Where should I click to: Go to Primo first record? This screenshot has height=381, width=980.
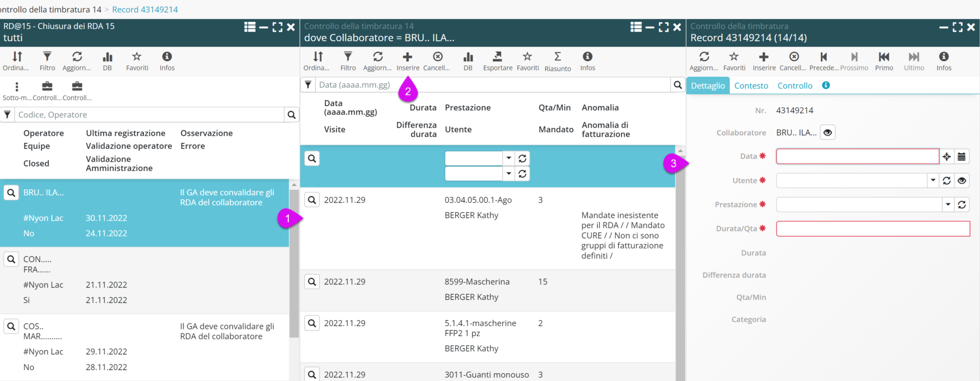[x=884, y=57]
